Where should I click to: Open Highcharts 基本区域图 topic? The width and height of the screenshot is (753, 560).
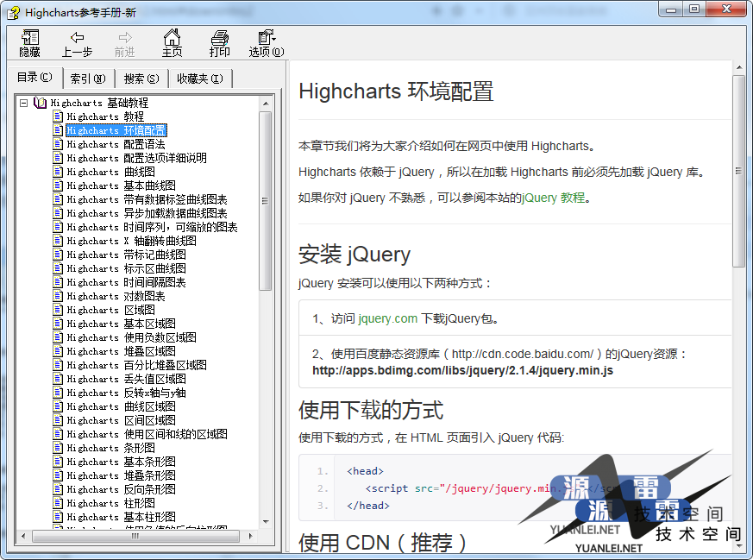(121, 324)
